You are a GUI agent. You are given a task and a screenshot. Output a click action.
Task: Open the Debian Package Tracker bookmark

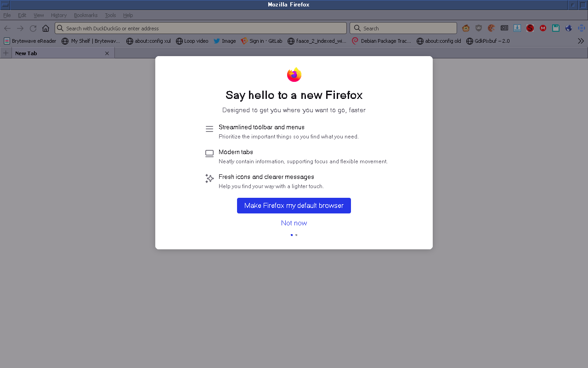[381, 41]
